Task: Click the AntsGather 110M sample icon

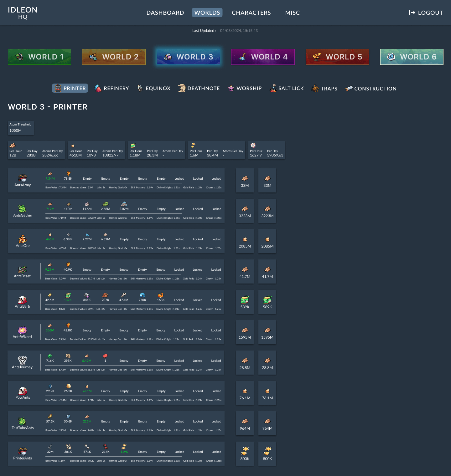Action: [x=68, y=204]
